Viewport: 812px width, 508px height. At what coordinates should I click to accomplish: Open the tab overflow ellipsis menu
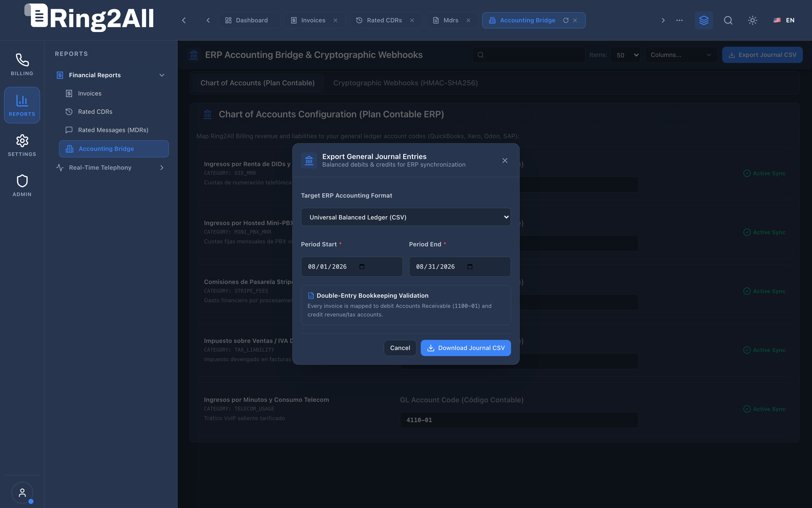click(680, 20)
